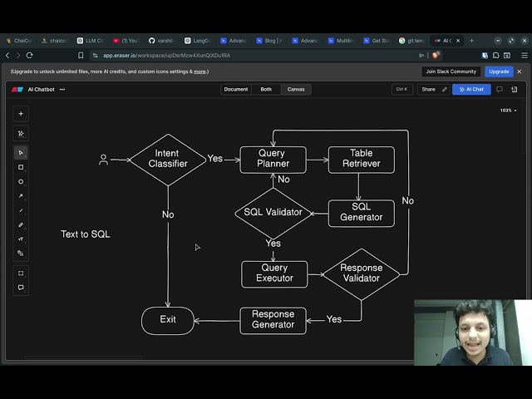Open the AI Chat panel
Viewport: 532px width, 399px height.
point(471,89)
